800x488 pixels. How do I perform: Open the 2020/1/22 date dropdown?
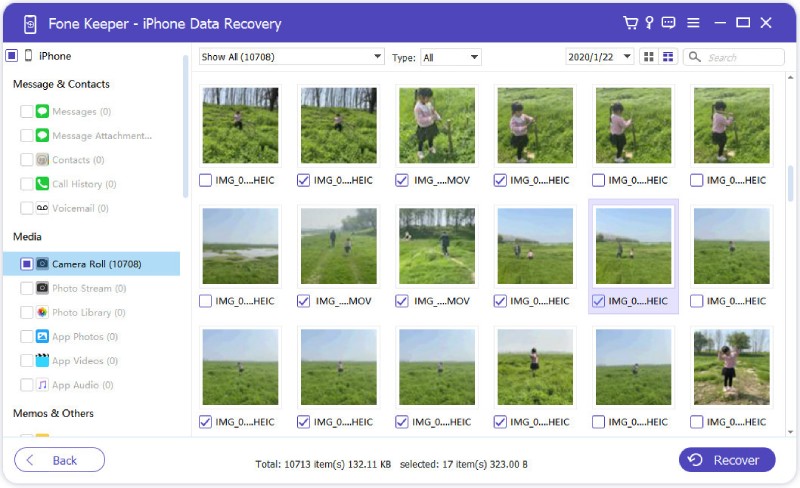coord(599,57)
